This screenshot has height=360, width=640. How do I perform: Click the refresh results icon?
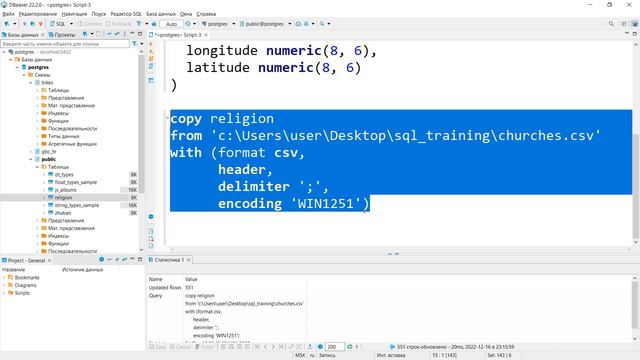point(350,347)
